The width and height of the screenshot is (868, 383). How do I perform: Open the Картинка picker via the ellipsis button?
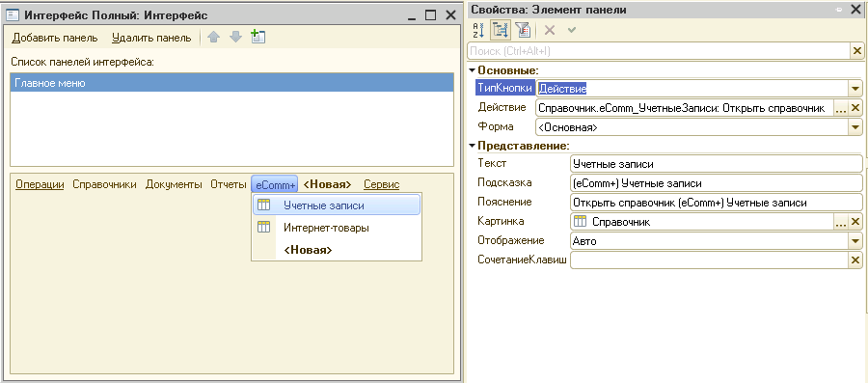(841, 222)
